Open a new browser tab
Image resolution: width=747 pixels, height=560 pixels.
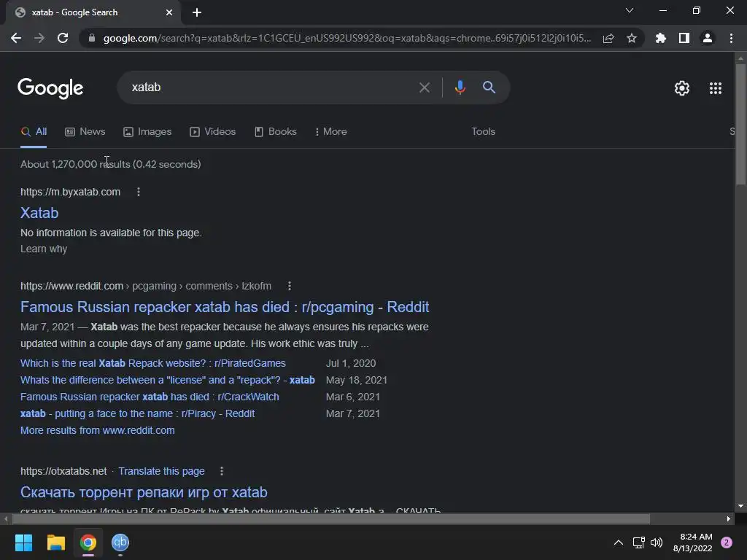click(197, 12)
